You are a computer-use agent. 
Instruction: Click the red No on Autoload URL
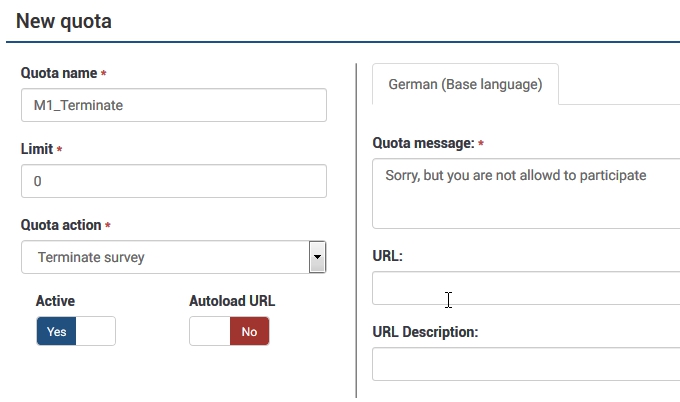pyautogui.click(x=249, y=332)
